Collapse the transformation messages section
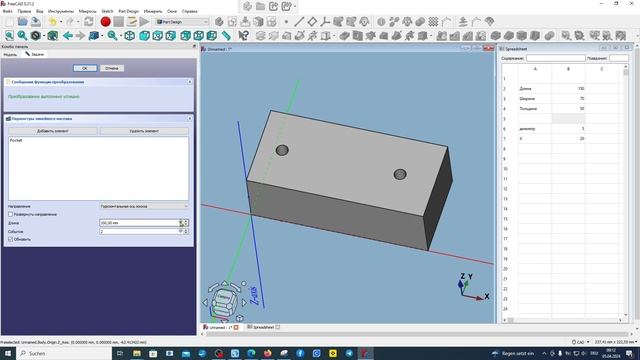 click(x=190, y=82)
